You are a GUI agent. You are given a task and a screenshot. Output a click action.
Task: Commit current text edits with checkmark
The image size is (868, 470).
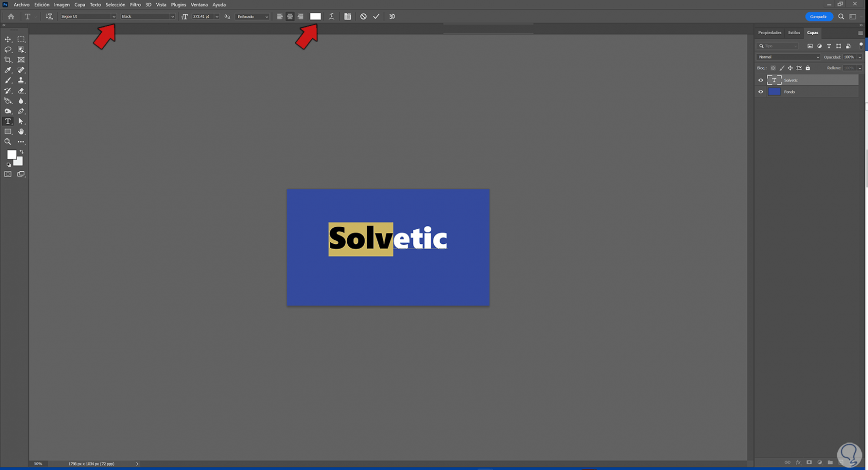coord(377,16)
